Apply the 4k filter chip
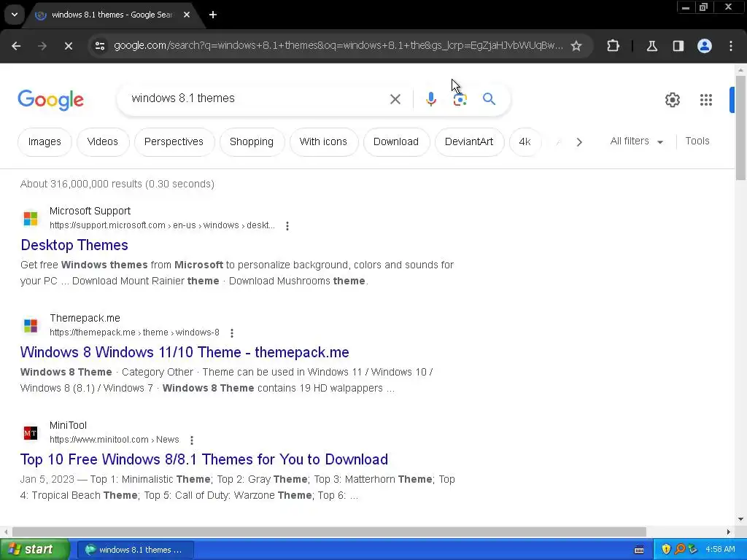 tap(525, 142)
